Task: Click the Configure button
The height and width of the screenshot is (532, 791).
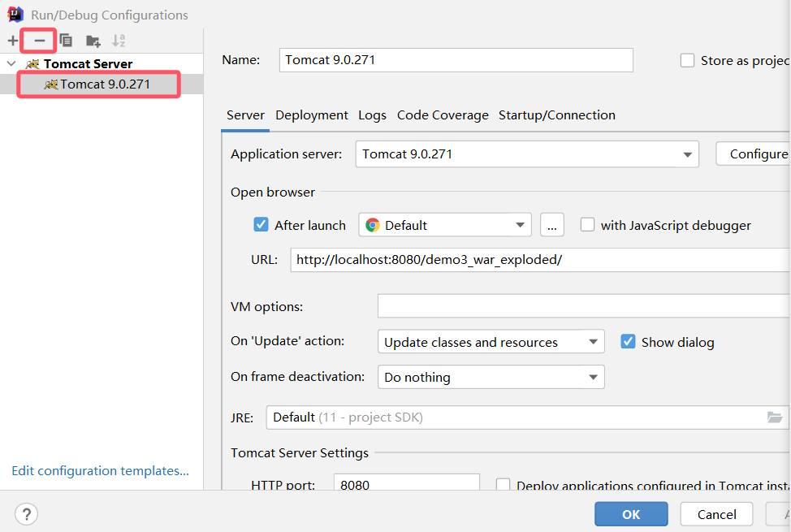Action: coord(753,154)
